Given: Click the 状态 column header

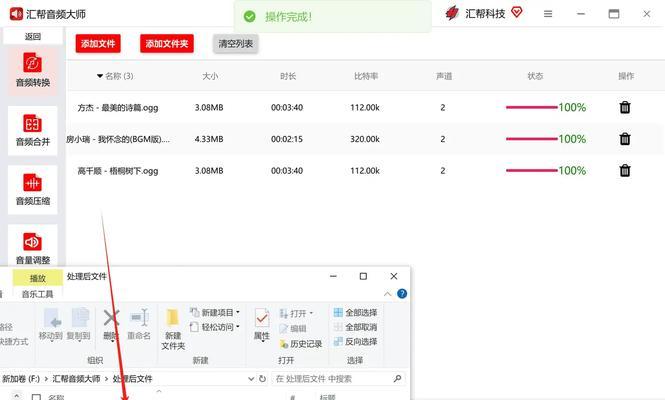Looking at the screenshot, I should click(x=535, y=76).
